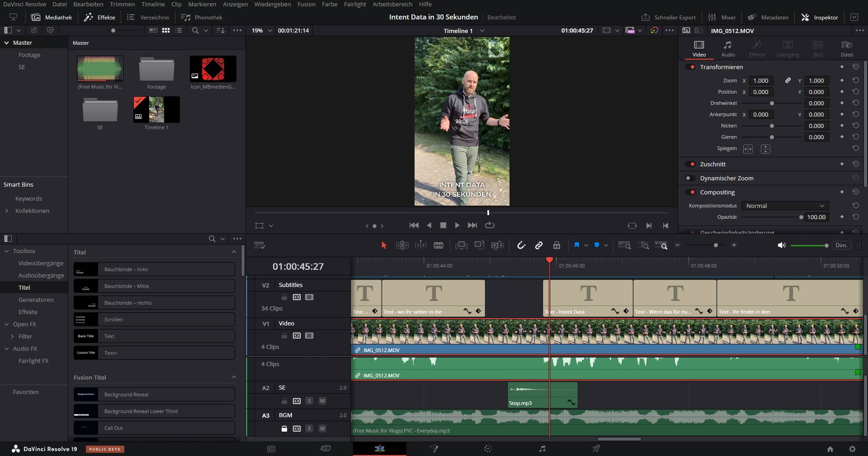Toggle timeline snapping magnet icon
868x456 pixels.
(x=521, y=245)
